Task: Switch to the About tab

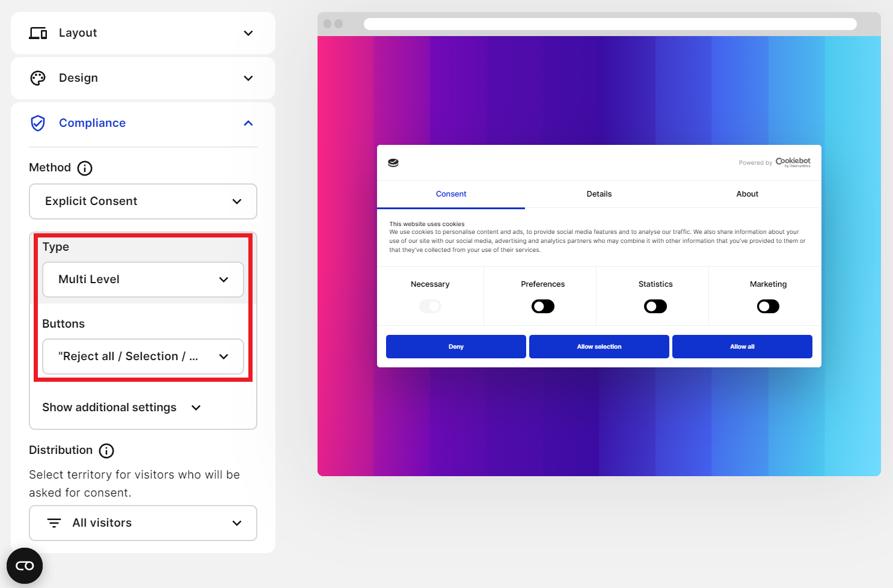Action: point(747,194)
